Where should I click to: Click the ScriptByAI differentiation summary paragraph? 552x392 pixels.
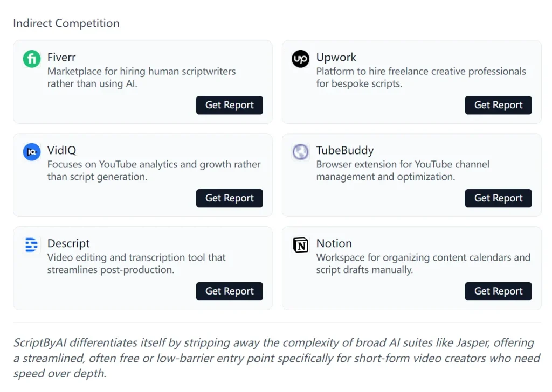point(276,358)
